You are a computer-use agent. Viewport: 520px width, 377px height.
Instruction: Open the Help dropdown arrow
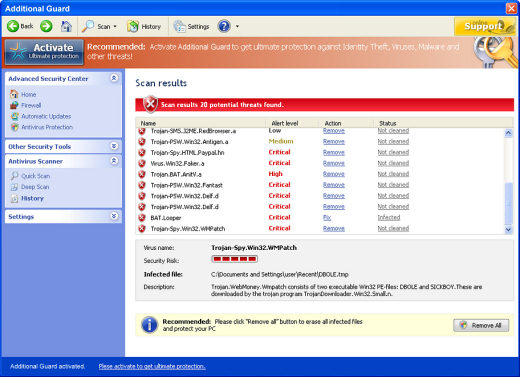pyautogui.click(x=237, y=26)
